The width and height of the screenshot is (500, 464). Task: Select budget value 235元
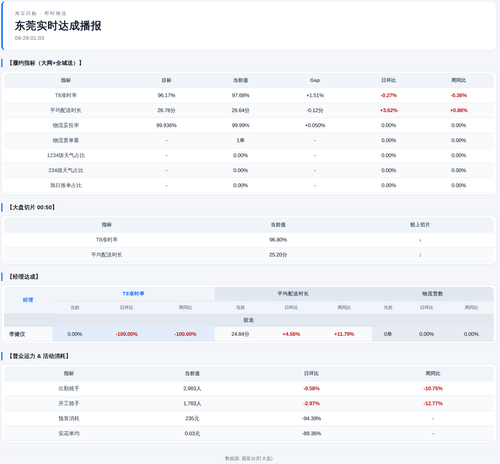(192, 418)
